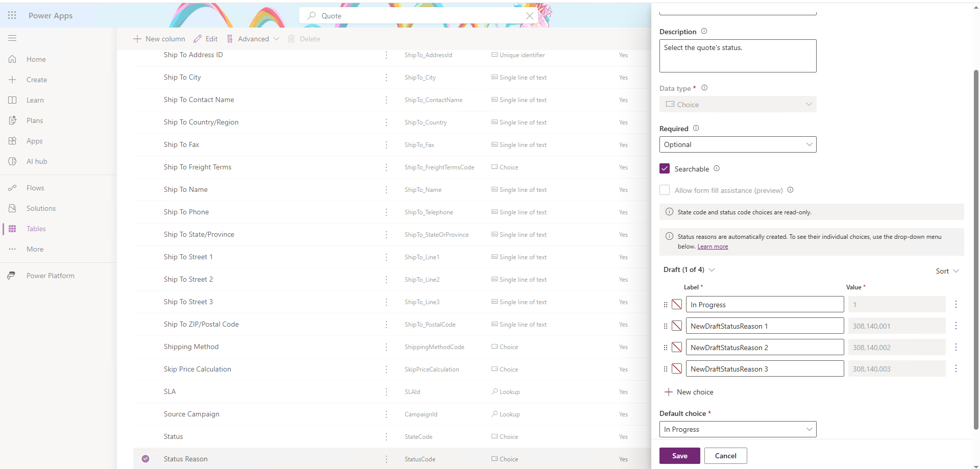The height and width of the screenshot is (469, 980).
Task: Open the Required dropdown
Action: pyautogui.click(x=738, y=144)
